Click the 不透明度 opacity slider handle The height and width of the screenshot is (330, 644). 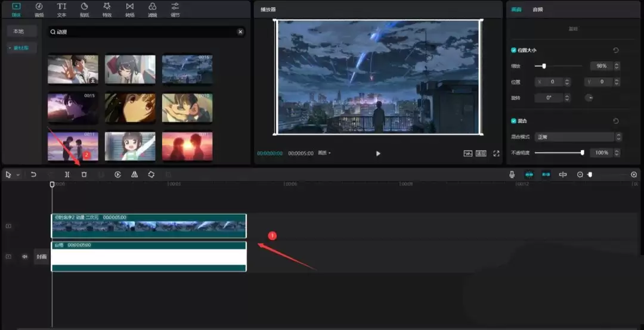pyautogui.click(x=582, y=153)
